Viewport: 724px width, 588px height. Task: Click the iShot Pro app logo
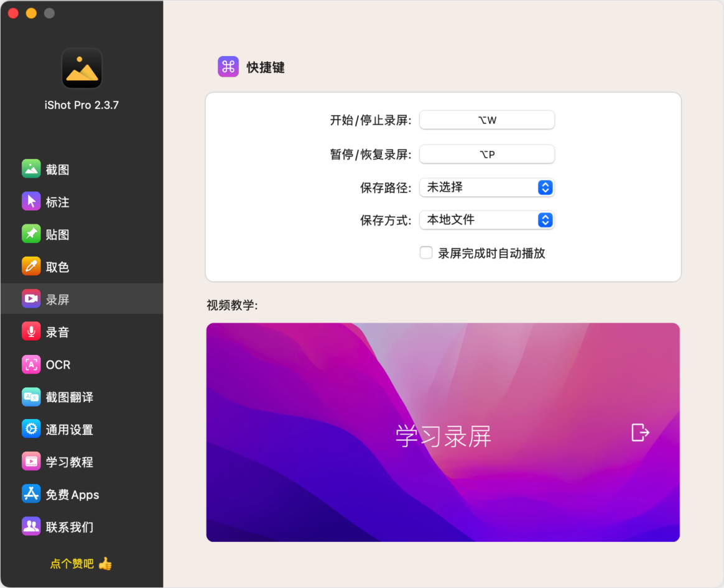click(81, 68)
